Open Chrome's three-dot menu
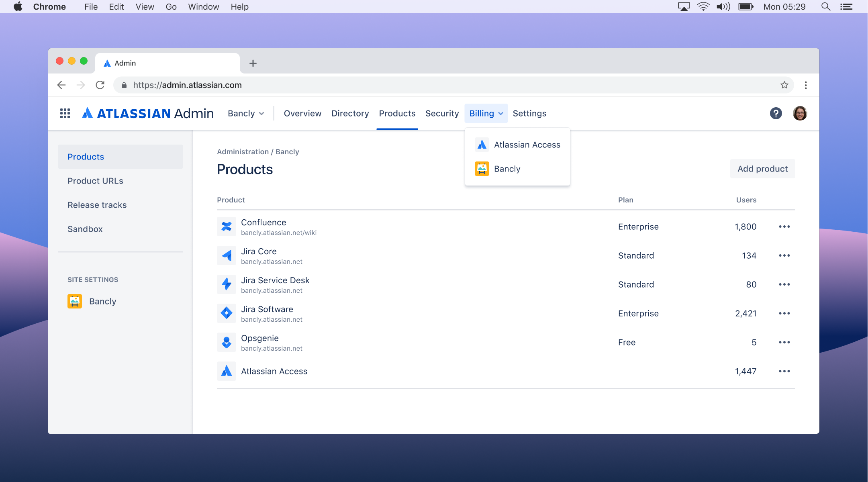 pyautogui.click(x=805, y=85)
